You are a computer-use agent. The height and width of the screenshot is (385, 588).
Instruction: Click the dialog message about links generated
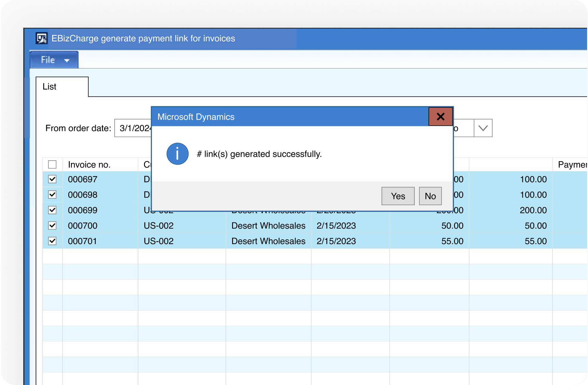259,154
